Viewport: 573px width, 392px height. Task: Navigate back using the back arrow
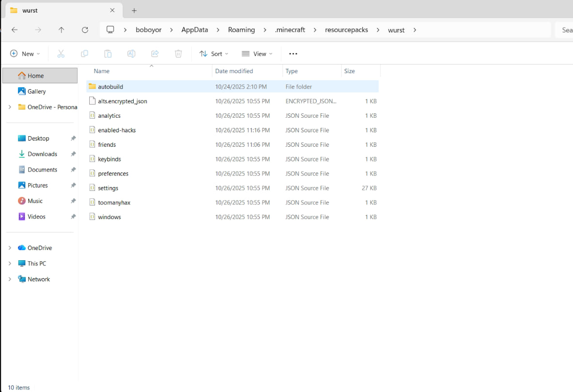click(15, 30)
